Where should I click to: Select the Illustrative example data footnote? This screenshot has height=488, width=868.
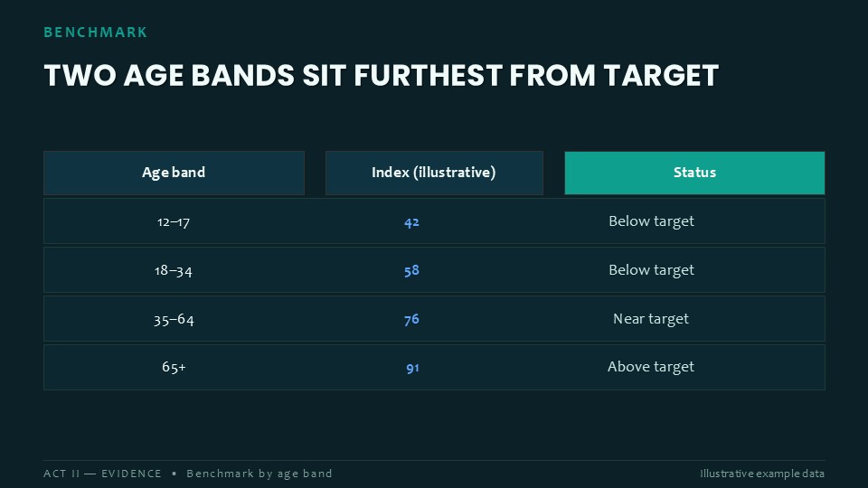click(762, 474)
